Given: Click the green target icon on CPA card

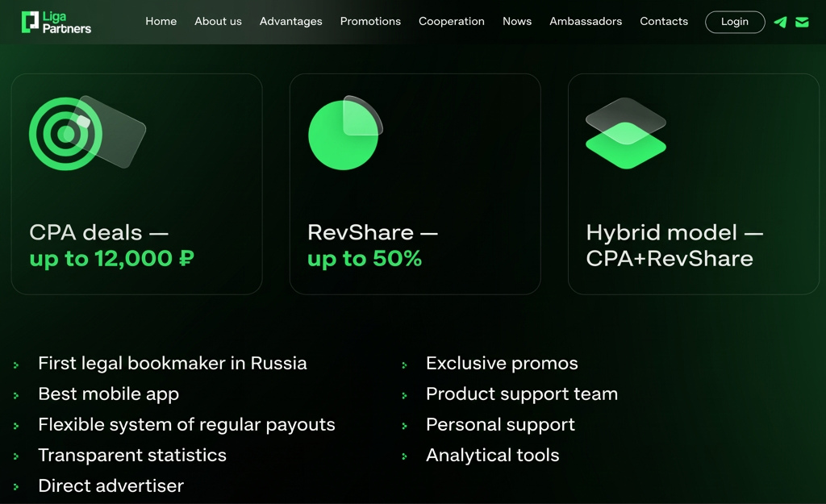Looking at the screenshot, I should coord(87,133).
